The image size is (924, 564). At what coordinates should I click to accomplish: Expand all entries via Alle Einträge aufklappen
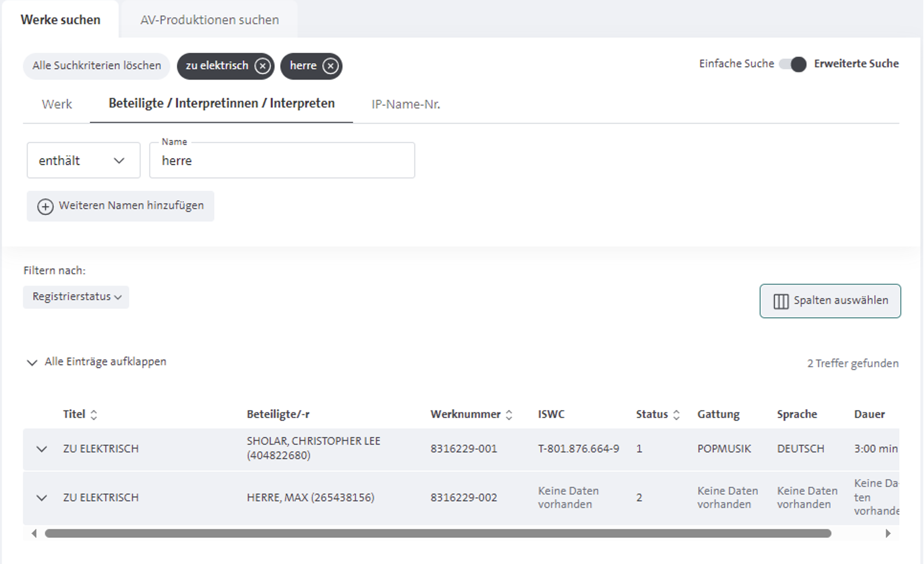tap(96, 362)
